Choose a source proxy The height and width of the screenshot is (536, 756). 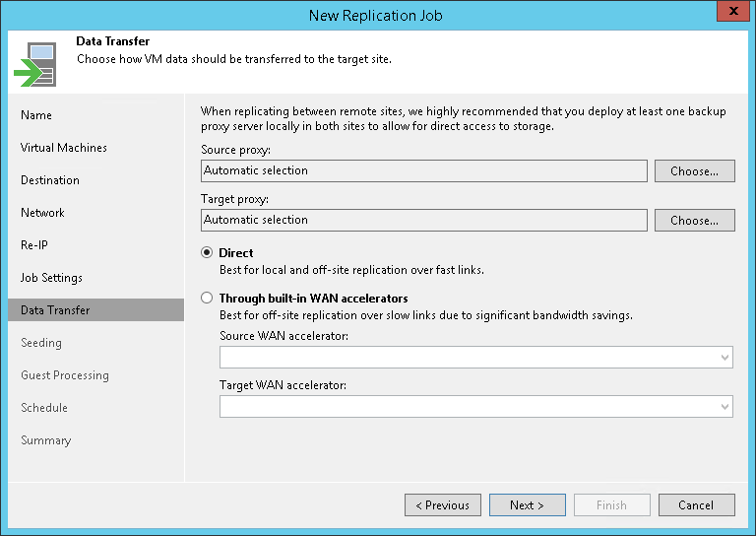(694, 170)
